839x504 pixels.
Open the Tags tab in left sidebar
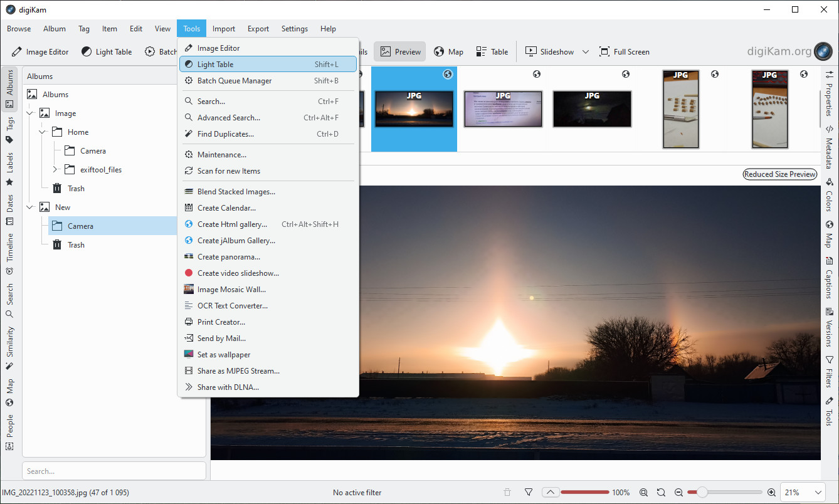coord(9,130)
